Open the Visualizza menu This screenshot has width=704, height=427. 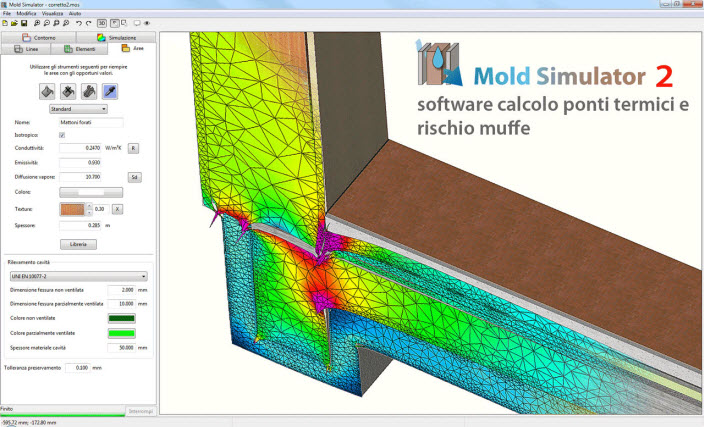(52, 13)
